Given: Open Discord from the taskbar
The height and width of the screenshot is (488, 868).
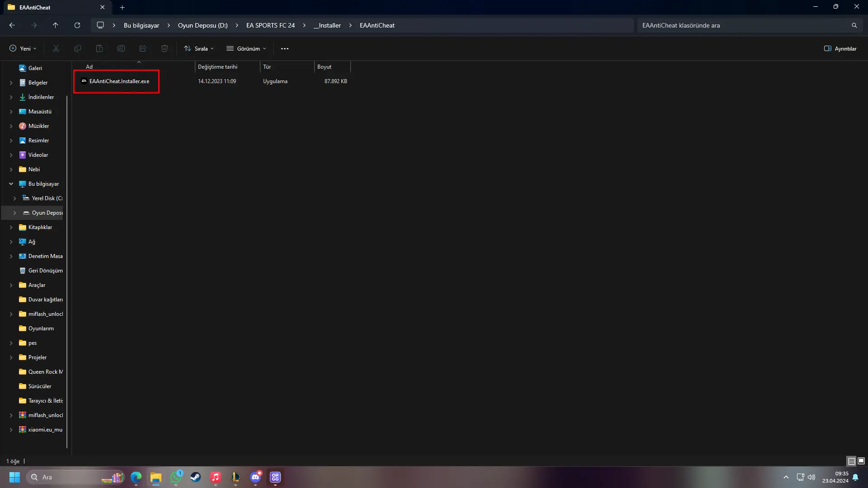Looking at the screenshot, I should point(255,477).
